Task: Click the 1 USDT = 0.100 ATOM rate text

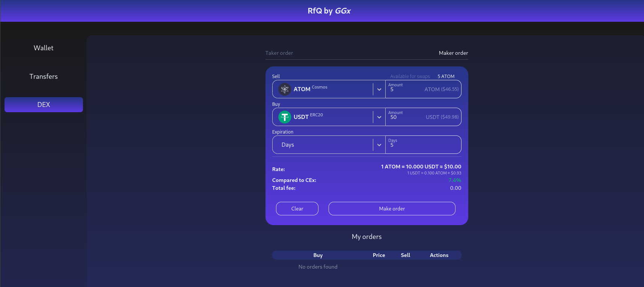Action: click(434, 173)
